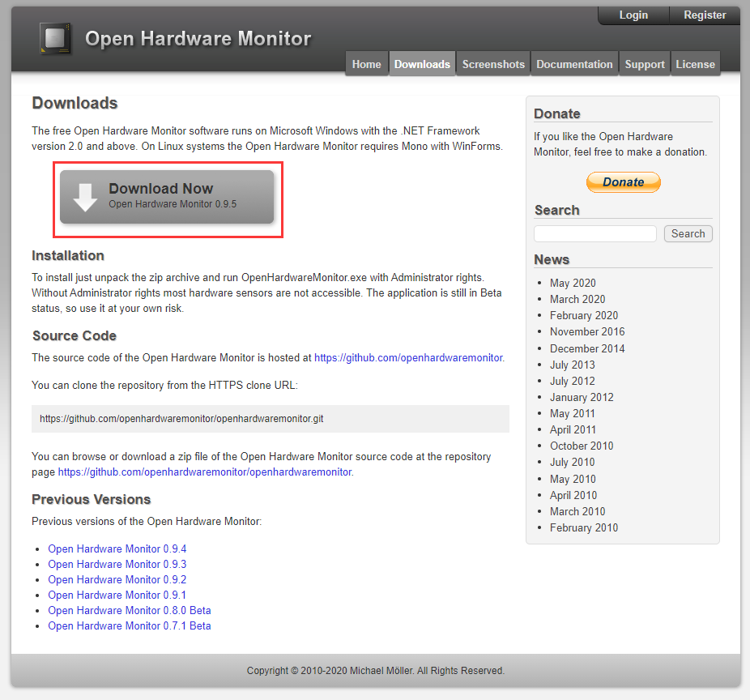
Task: Open the January 2012 news entry
Action: pyautogui.click(x=582, y=397)
